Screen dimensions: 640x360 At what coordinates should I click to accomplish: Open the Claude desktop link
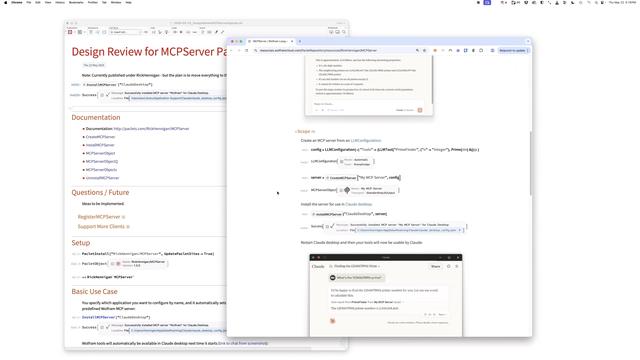[359, 204]
